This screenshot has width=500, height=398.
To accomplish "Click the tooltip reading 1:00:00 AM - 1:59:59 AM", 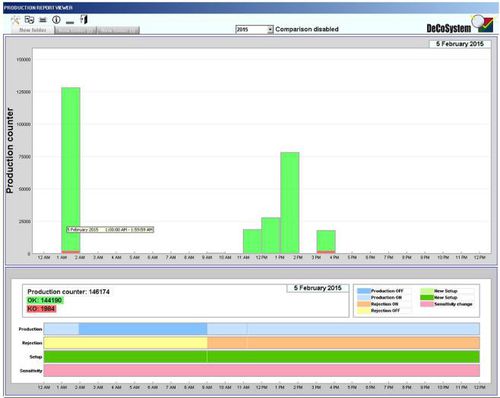I will tap(110, 230).
